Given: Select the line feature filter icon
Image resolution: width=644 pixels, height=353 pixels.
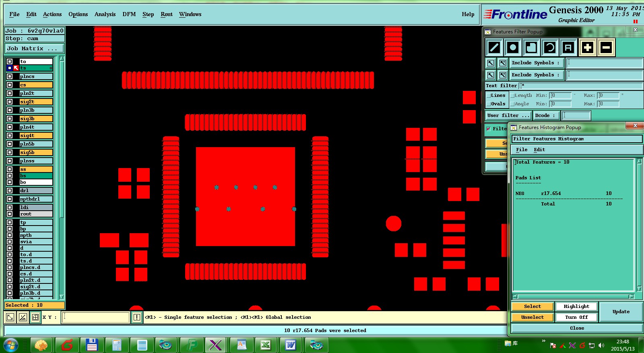Looking at the screenshot, I should pos(494,47).
